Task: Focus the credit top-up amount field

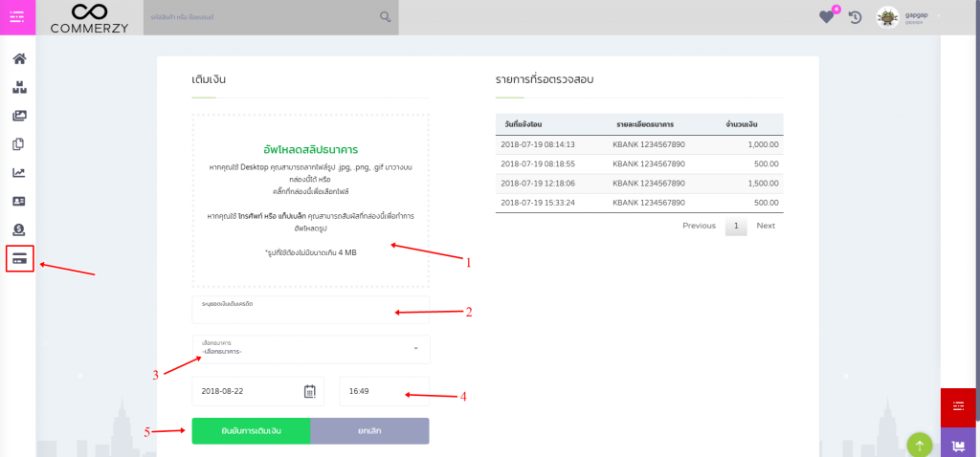Action: (311, 310)
